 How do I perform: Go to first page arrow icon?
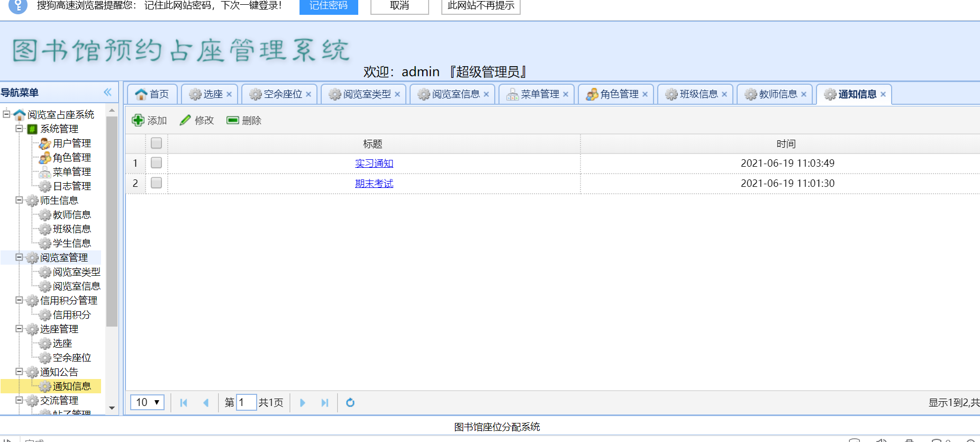(x=184, y=403)
